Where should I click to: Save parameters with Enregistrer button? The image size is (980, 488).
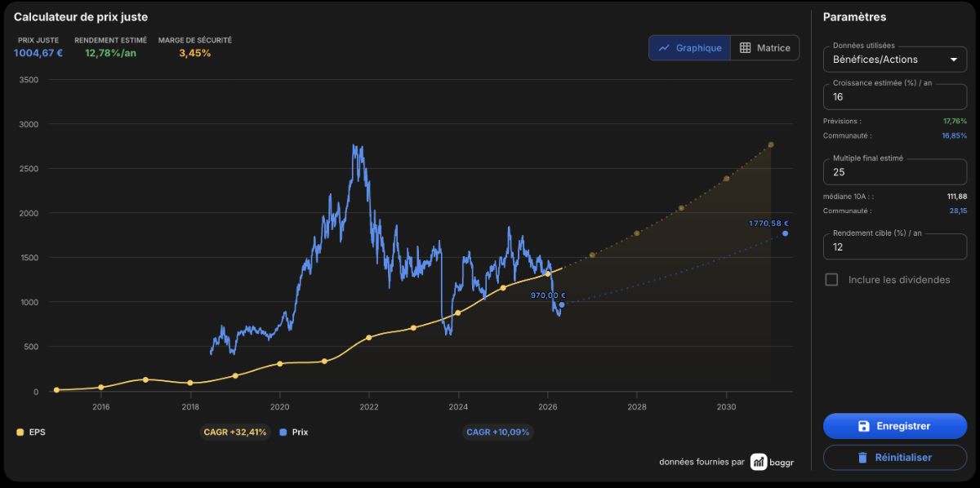(x=895, y=426)
